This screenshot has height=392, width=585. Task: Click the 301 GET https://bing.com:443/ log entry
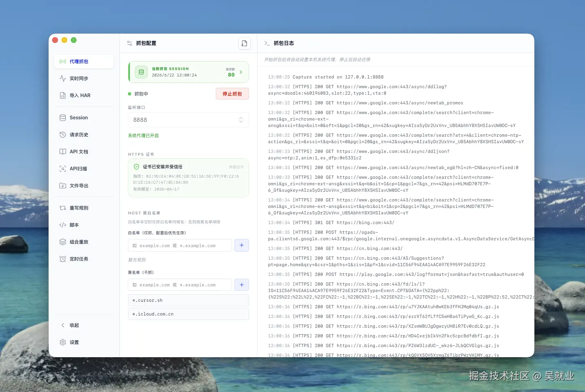click(x=331, y=222)
